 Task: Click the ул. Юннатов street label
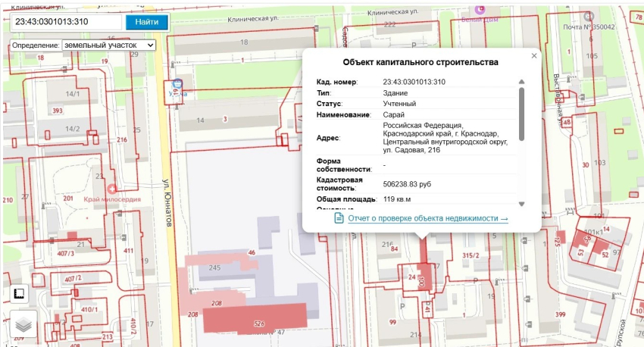point(167,203)
